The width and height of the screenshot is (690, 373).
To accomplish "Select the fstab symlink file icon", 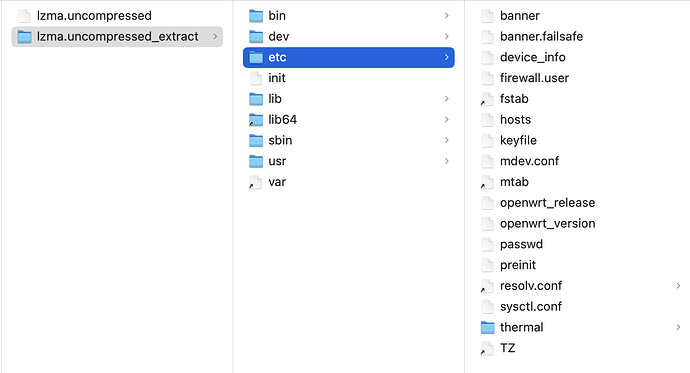I will [x=488, y=99].
